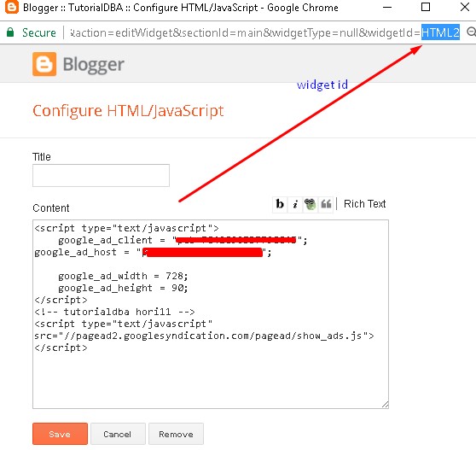Click the 'google_ad_client' code line
The height and width of the screenshot is (450, 476).
183,240
